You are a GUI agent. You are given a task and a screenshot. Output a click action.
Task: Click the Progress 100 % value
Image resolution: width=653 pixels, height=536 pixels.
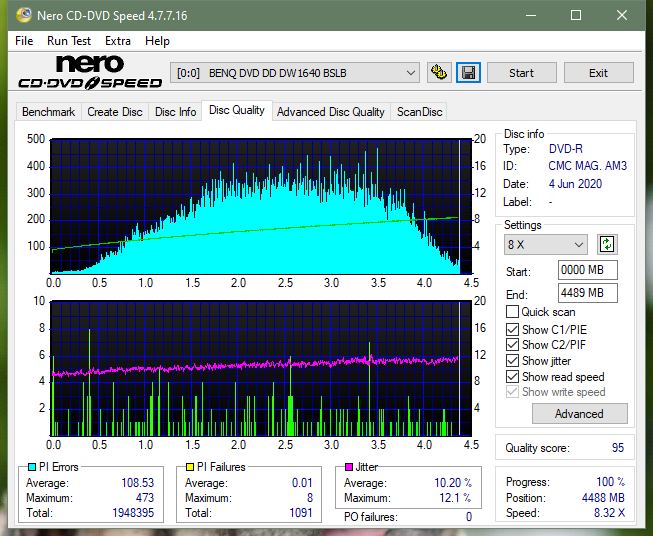pyautogui.click(x=611, y=482)
